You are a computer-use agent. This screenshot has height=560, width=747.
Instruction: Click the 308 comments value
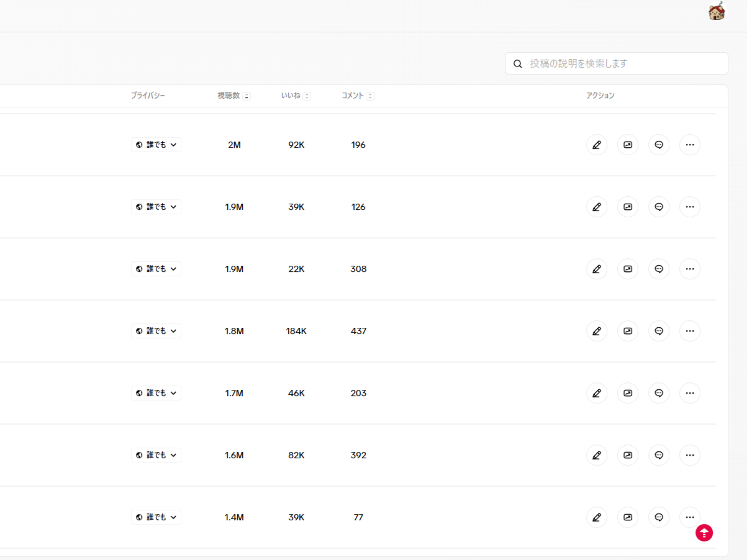[x=358, y=269]
